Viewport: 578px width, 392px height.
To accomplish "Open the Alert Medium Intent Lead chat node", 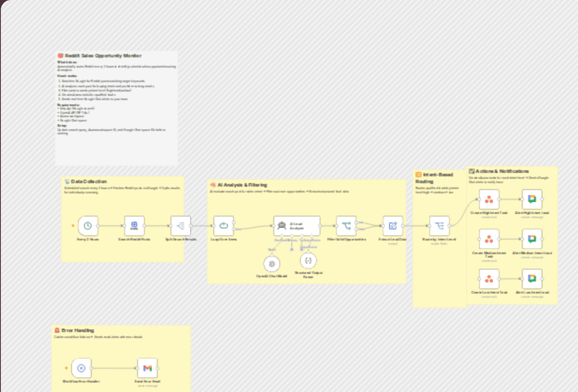I will [532, 239].
